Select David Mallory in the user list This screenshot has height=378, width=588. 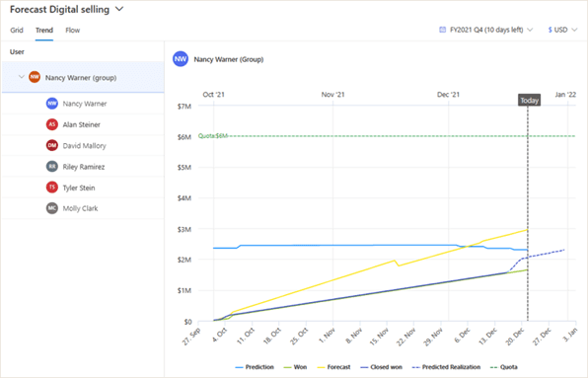click(x=83, y=145)
